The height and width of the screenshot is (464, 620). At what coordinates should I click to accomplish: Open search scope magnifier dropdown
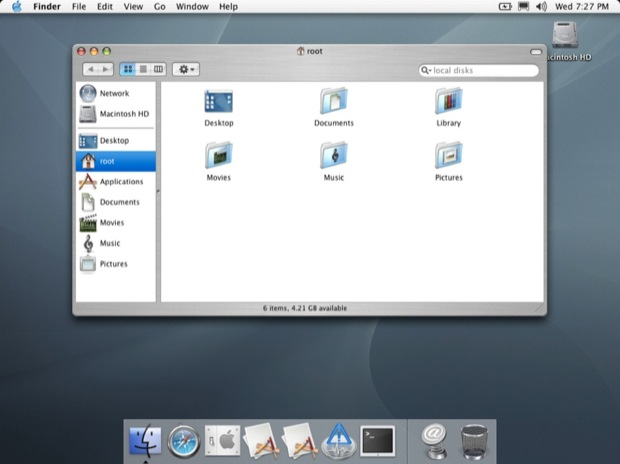click(426, 70)
